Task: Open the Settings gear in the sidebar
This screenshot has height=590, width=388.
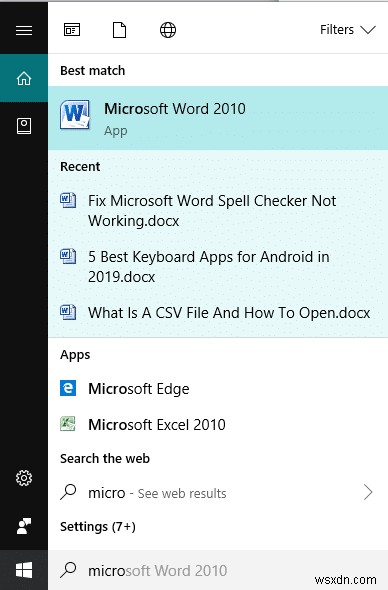Action: coord(24,478)
